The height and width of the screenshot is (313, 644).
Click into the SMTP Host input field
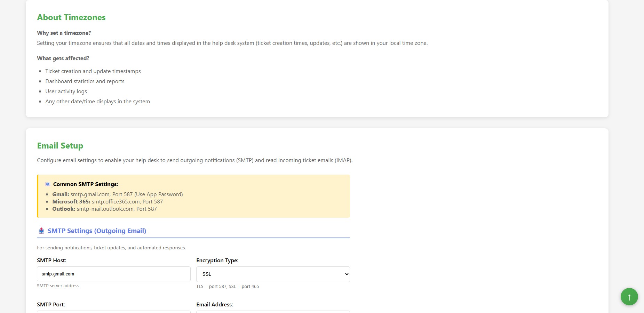[x=113, y=274]
